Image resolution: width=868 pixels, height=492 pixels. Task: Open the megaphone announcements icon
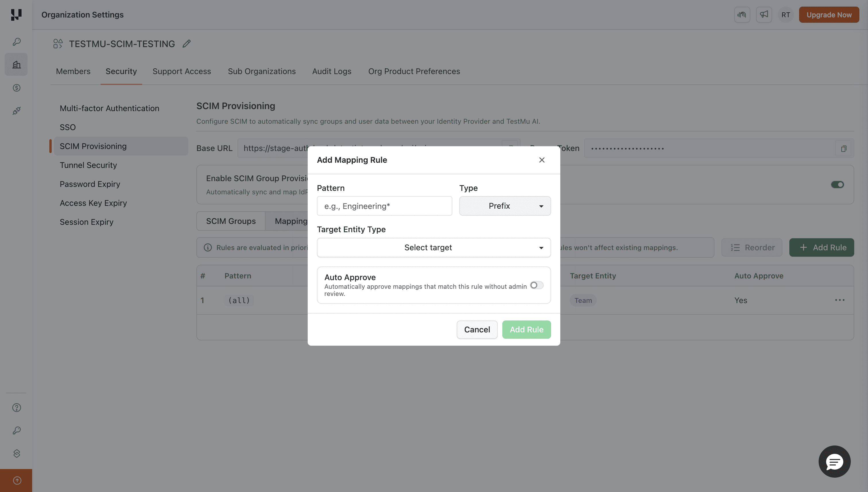click(x=764, y=15)
